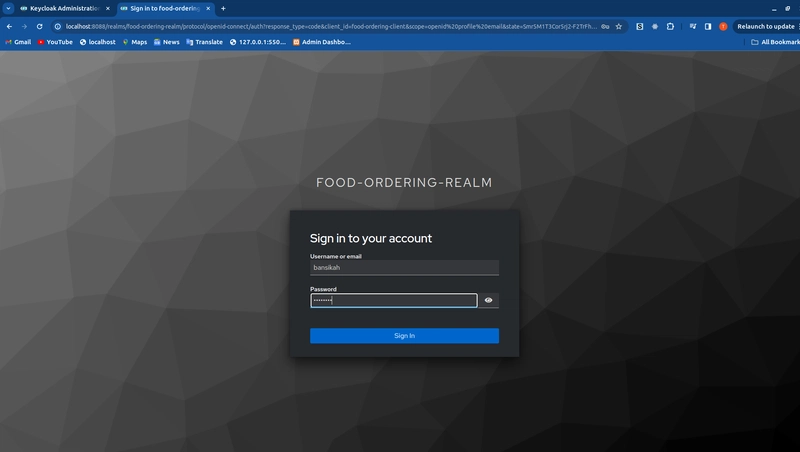Click the Sign In button
This screenshot has height=452, width=800.
(x=404, y=336)
